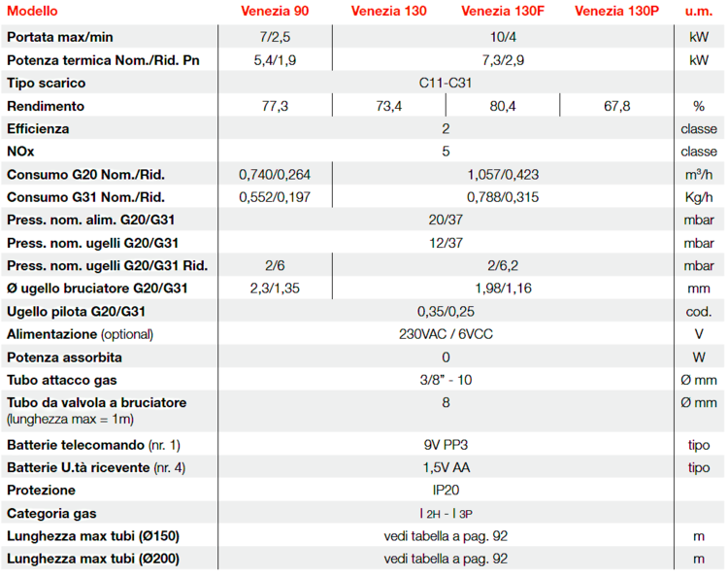Select 'Press. nom. ugelli G20/G31' label

pyautogui.click(x=93, y=244)
